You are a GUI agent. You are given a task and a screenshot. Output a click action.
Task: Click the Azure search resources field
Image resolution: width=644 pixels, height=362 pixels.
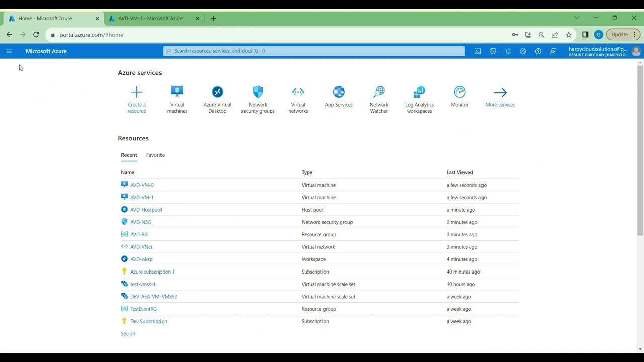point(314,51)
